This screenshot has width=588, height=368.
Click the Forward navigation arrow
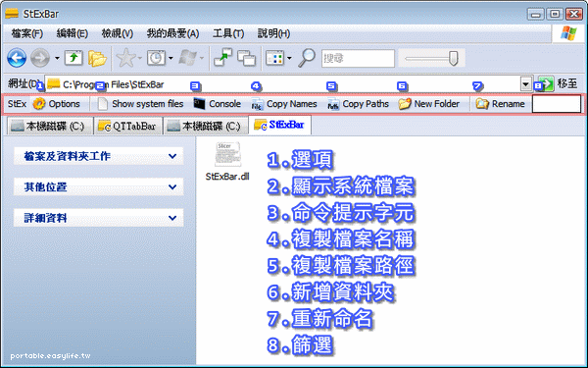(40, 58)
